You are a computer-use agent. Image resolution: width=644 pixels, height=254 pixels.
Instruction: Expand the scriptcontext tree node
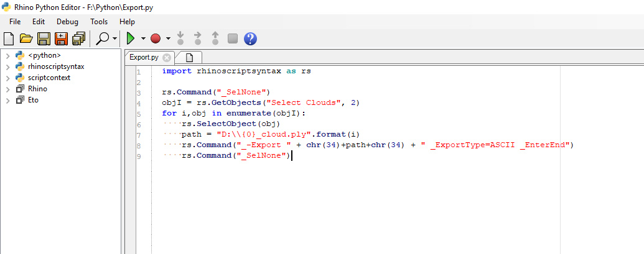coord(8,78)
